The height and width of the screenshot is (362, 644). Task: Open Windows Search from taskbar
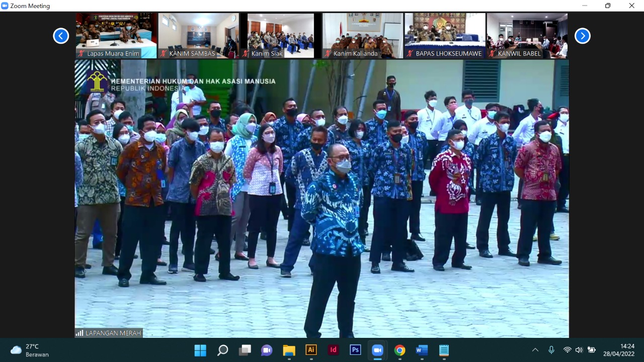[222, 350]
